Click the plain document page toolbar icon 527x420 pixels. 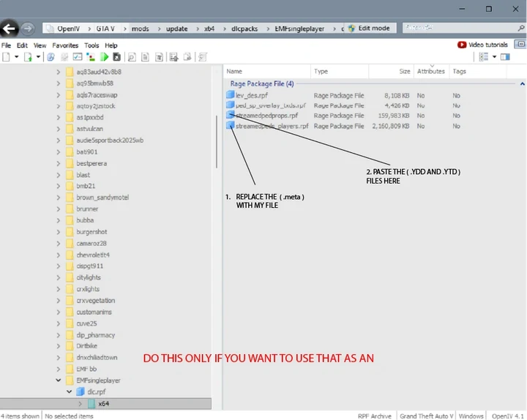[145, 57]
